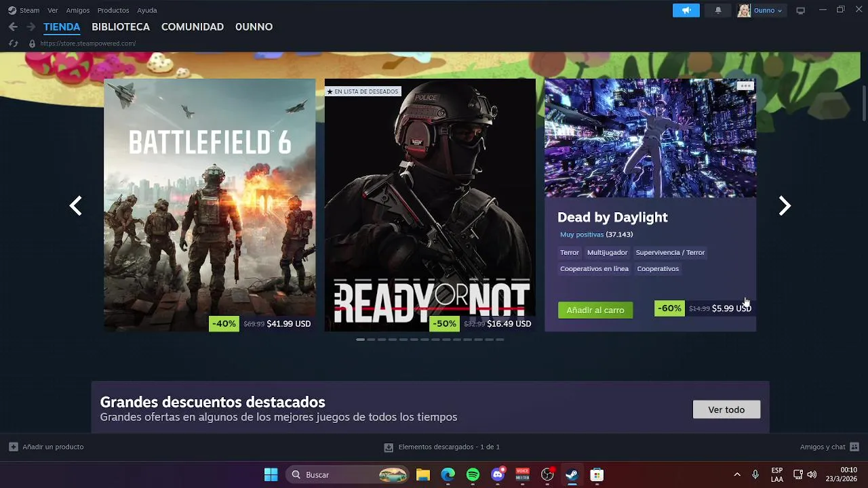Viewport: 868px width, 488px height.
Task: Click Ver todo for featured discounts
Action: coord(726,409)
